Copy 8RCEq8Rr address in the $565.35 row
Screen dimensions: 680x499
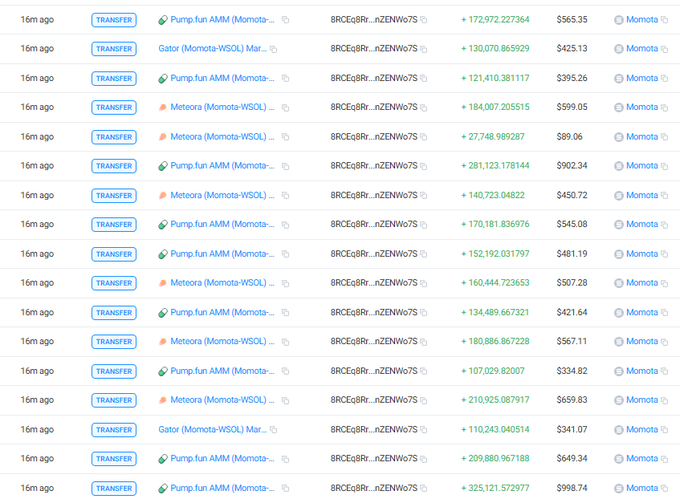pyautogui.click(x=424, y=20)
